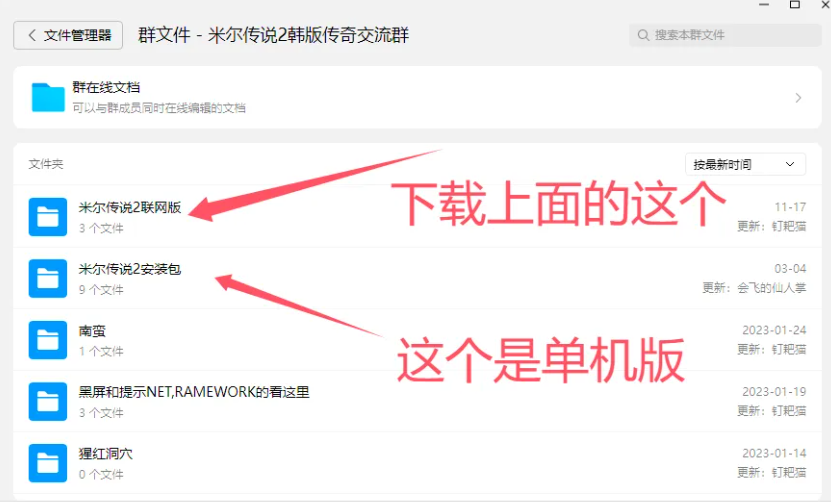Select the 米尔传说2联网版 folder name
Image resolution: width=831 pixels, height=502 pixels.
130,207
